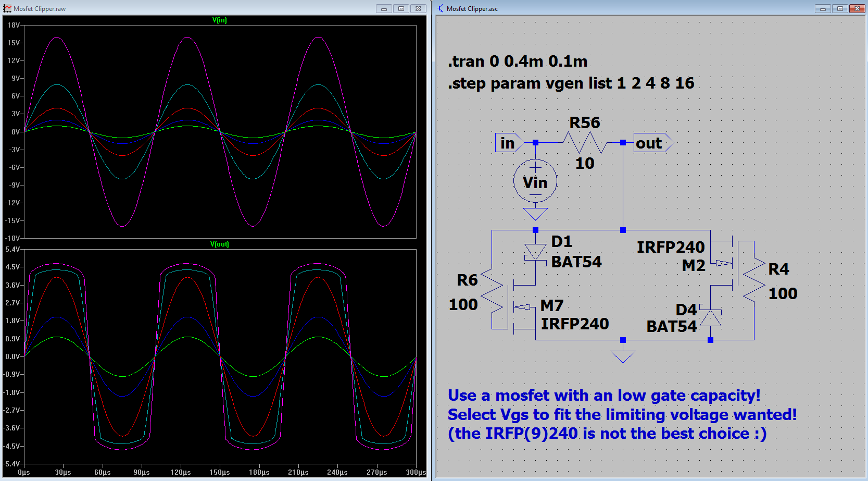Click the 'D4' reference label
The width and height of the screenshot is (868, 481).
click(686, 310)
